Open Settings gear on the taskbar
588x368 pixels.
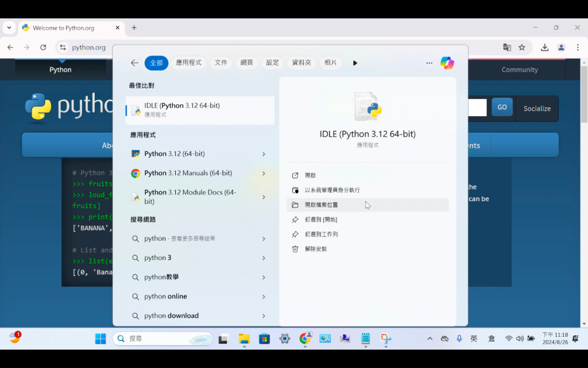coord(285,338)
